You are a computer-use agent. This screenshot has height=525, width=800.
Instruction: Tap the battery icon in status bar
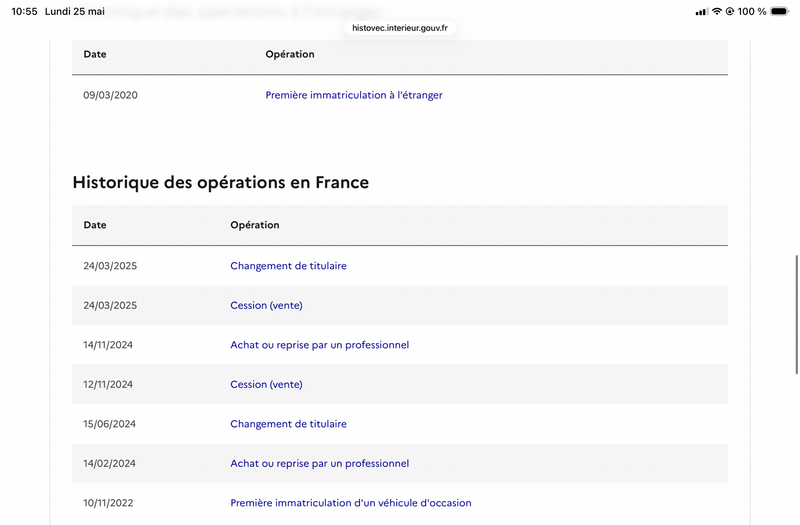780,11
